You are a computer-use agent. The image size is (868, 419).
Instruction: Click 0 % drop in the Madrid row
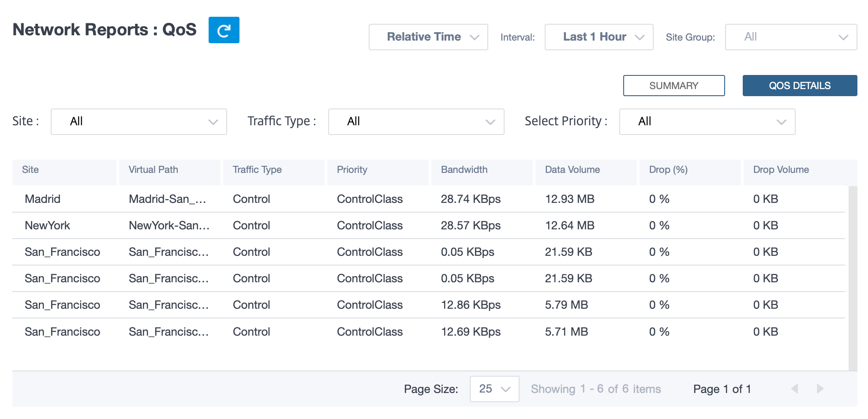click(659, 199)
